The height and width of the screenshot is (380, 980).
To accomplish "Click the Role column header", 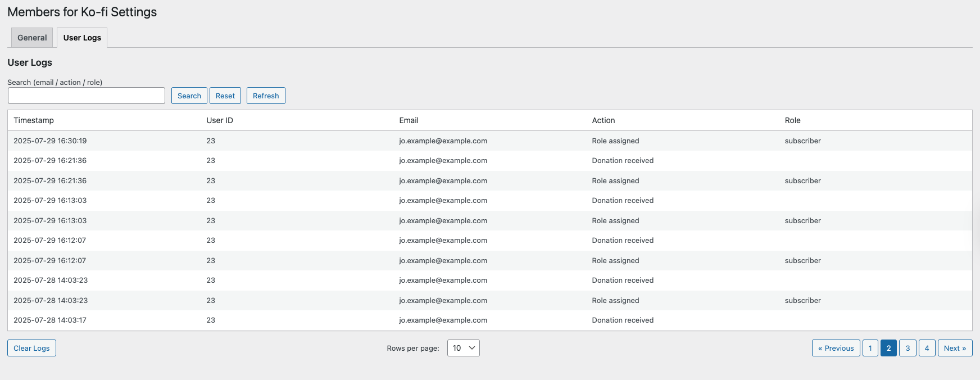I will [792, 120].
